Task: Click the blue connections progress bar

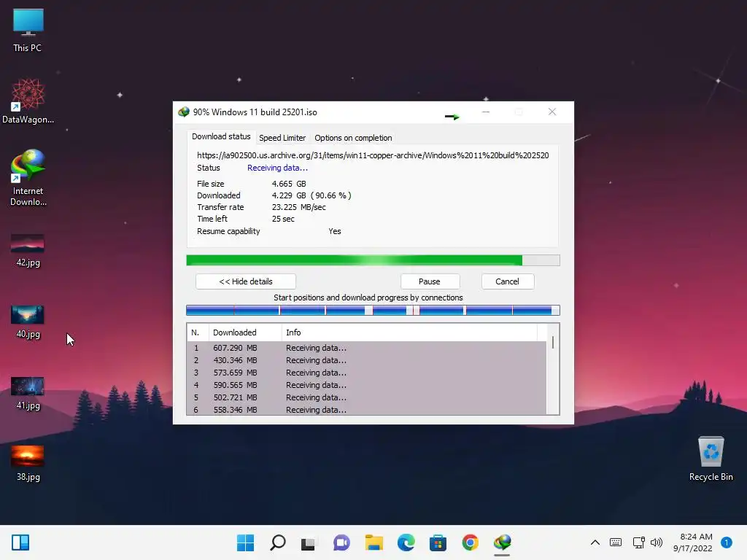Action: pos(373,311)
